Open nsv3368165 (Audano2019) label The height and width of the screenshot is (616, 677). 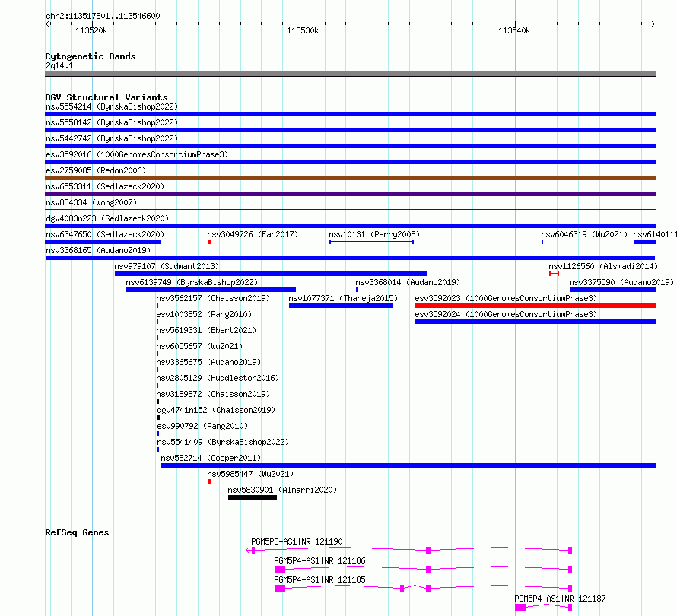[98, 250]
